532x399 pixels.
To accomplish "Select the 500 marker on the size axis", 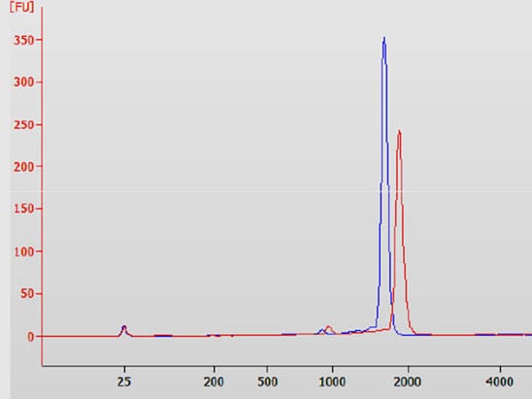I will (x=267, y=382).
